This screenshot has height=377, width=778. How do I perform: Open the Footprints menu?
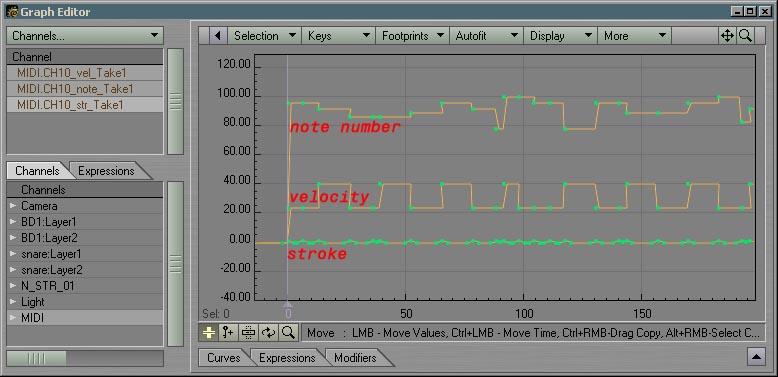click(x=412, y=36)
